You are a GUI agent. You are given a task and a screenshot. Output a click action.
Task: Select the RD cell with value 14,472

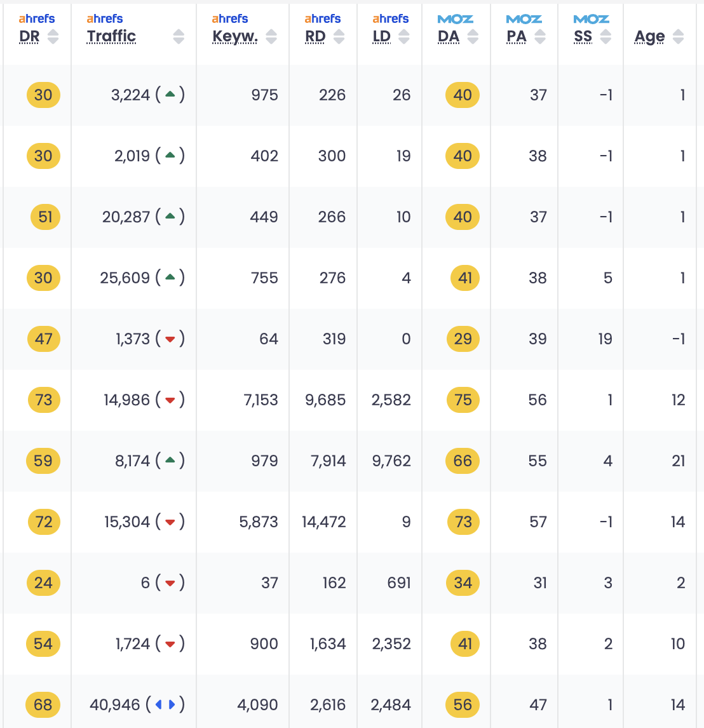[x=324, y=522]
